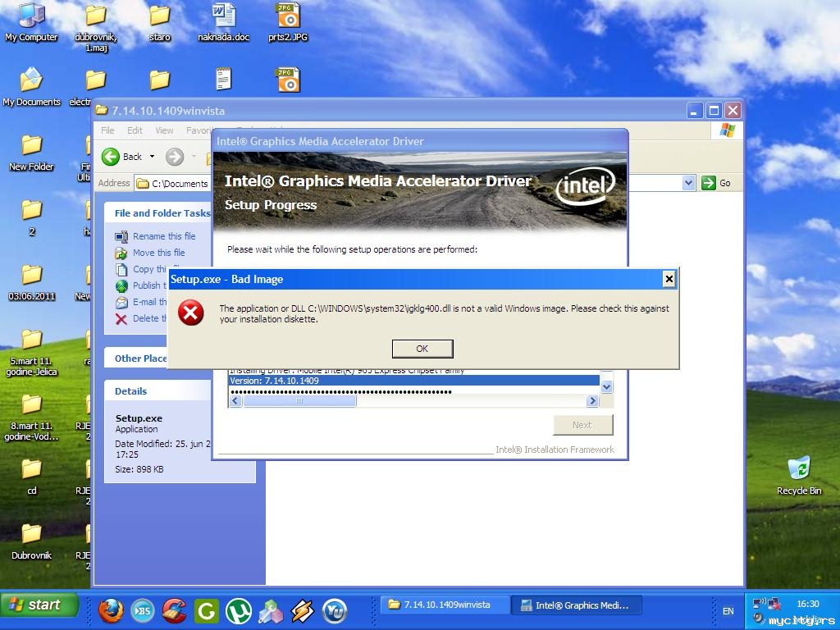Close the Setup.exe Bad Image error dialog

[669, 279]
